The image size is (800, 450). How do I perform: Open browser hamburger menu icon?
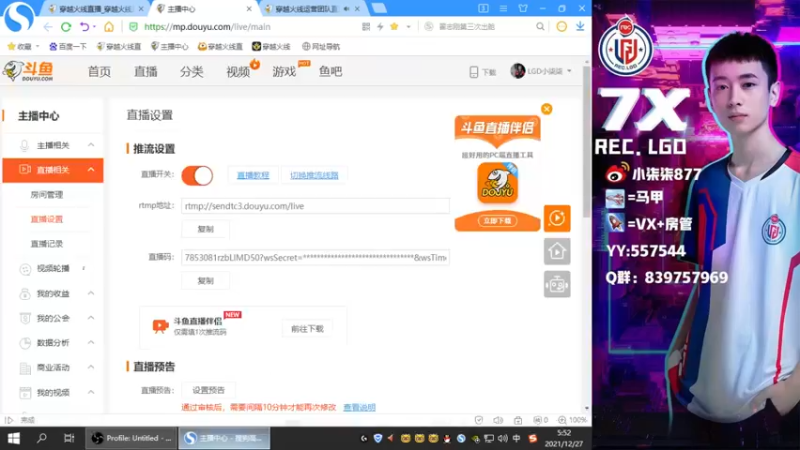click(503, 8)
